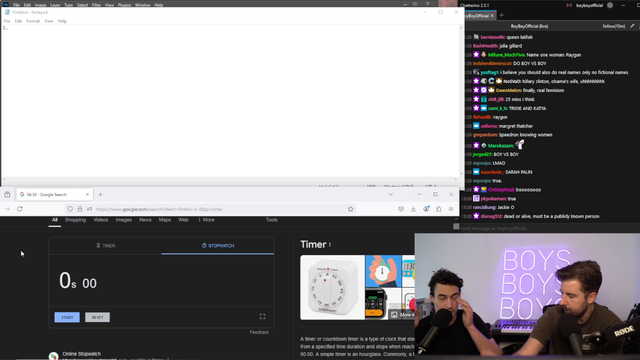Viewport: 640px width, 360px height.
Task: Open Firefox Pocket save icon
Action: coord(401,209)
